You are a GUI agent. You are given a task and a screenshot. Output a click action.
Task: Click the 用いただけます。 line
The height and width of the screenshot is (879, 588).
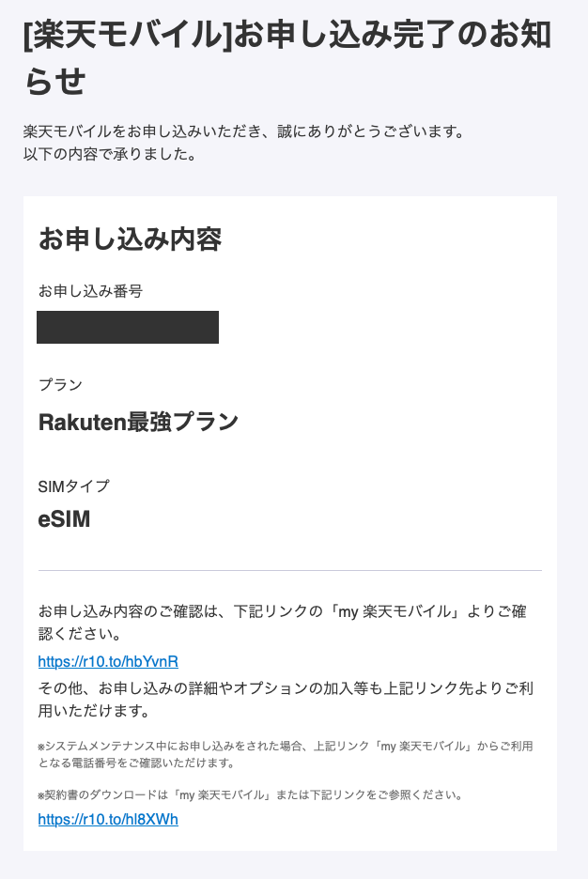pyautogui.click(x=95, y=711)
